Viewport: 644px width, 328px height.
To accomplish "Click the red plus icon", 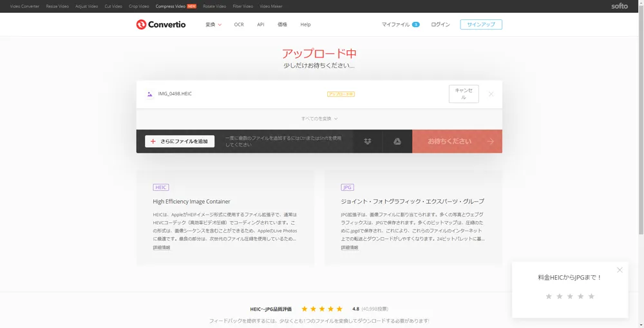I will click(153, 141).
